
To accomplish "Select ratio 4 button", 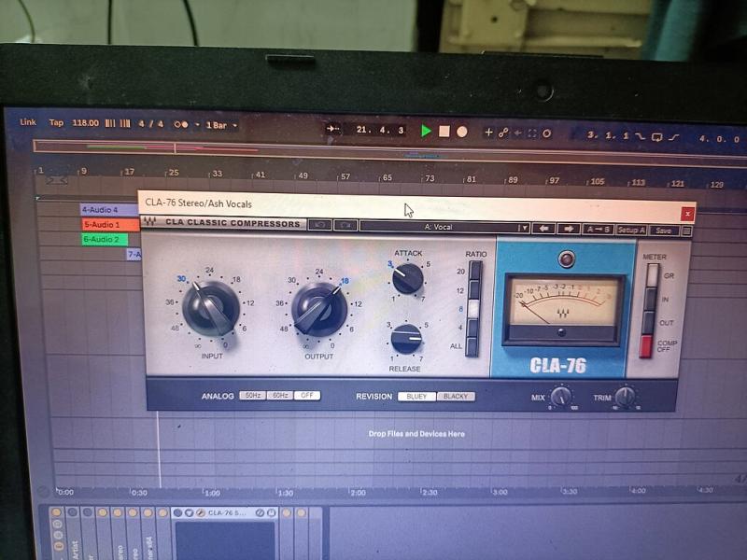I will pyautogui.click(x=473, y=328).
